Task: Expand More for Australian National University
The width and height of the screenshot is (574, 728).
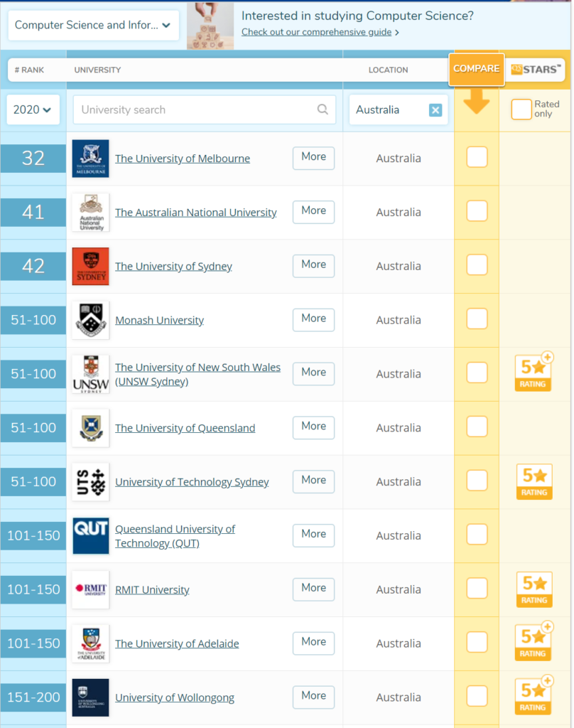Action: (x=314, y=212)
